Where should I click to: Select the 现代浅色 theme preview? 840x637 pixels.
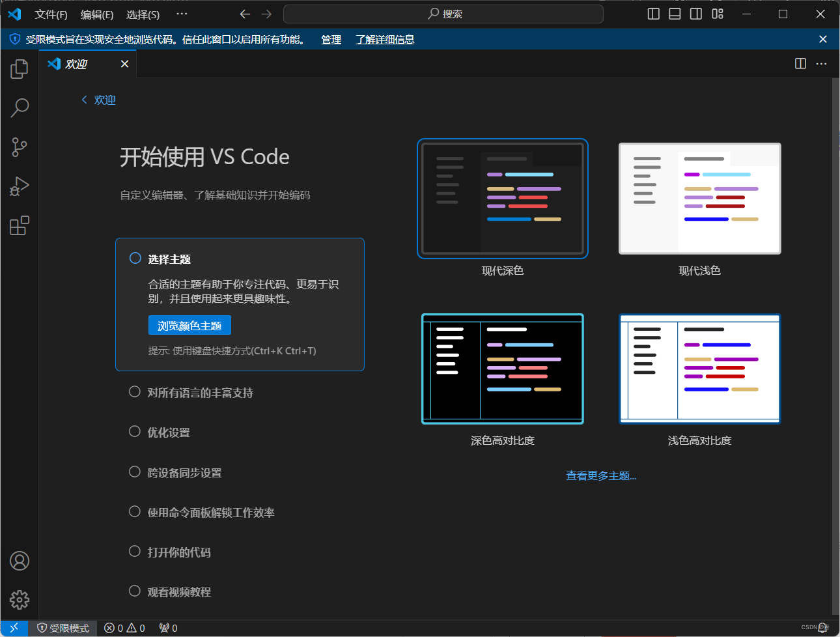pos(699,199)
